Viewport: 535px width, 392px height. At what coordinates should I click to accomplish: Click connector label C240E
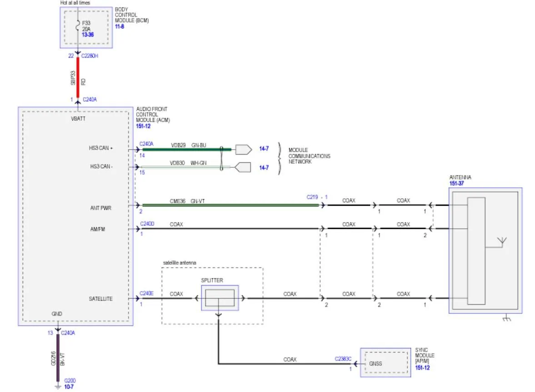coord(146,293)
